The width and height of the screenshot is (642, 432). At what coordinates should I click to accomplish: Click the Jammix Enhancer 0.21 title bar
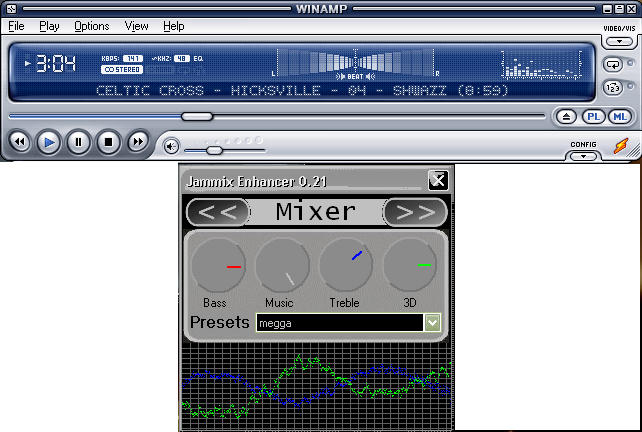coord(303,181)
